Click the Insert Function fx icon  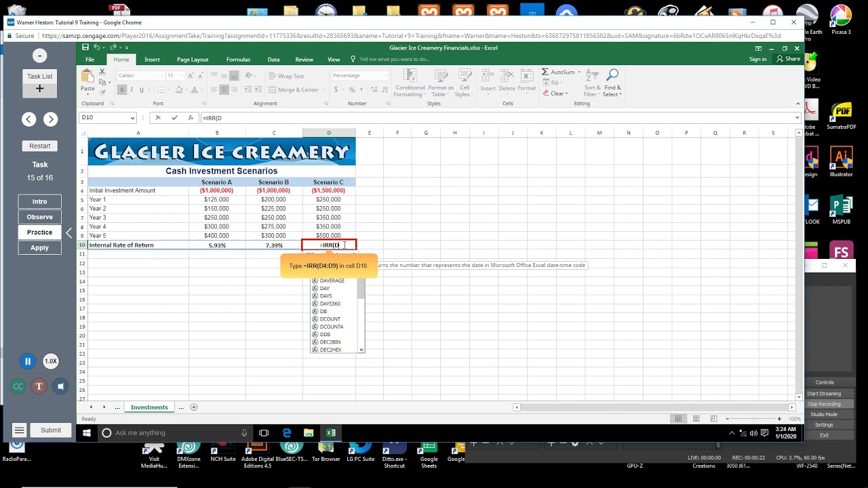point(191,118)
